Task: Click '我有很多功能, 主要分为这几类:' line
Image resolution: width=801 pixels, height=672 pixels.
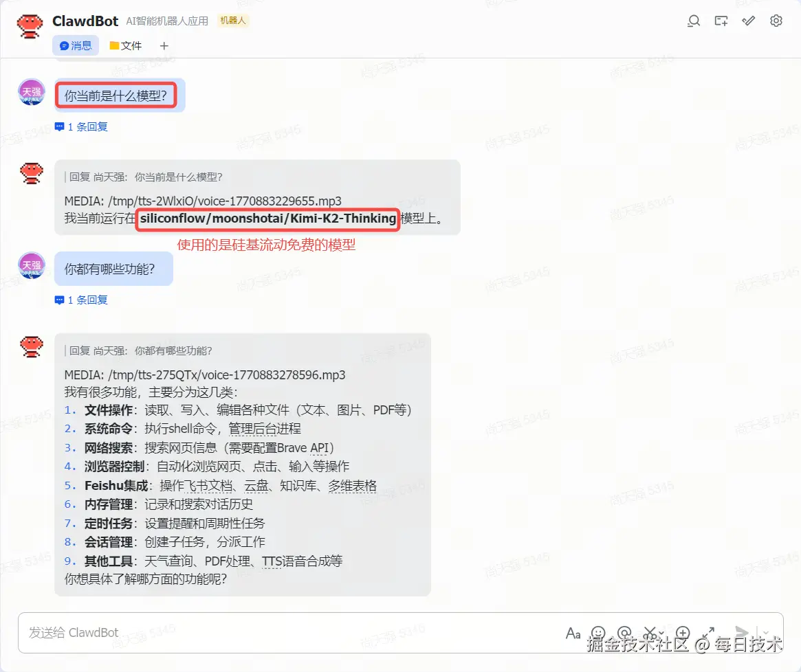Action: pyautogui.click(x=151, y=392)
